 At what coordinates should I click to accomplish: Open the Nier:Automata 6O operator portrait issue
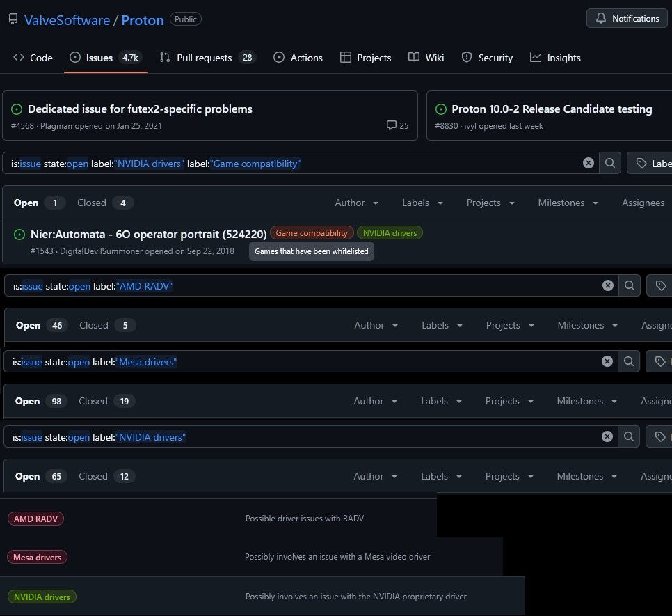(148, 234)
